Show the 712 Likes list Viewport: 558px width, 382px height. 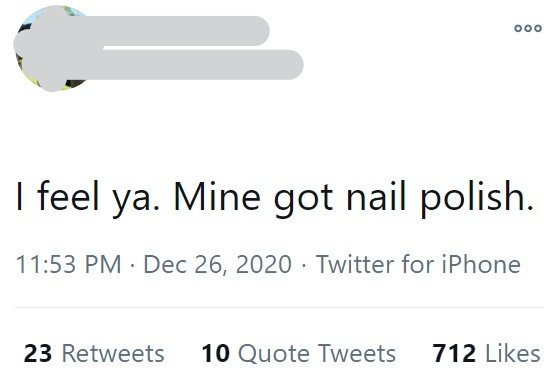coord(486,354)
